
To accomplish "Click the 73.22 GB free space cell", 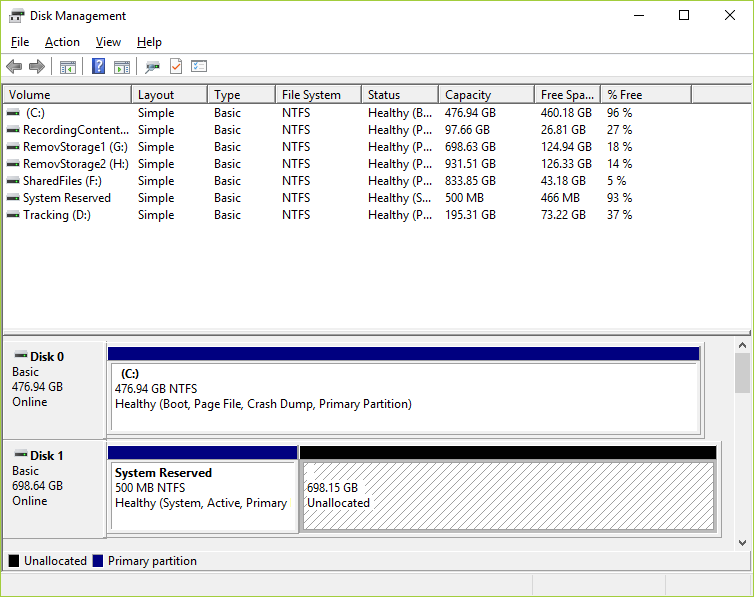I will [563, 215].
